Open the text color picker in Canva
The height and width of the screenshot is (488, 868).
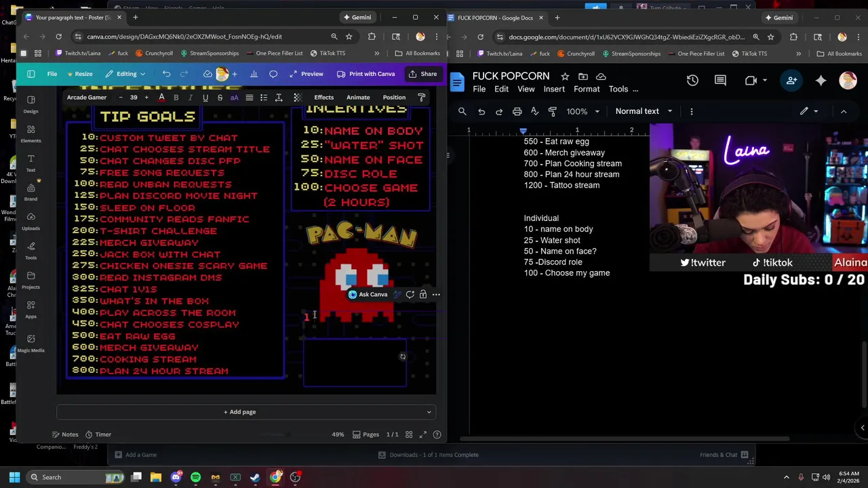[x=161, y=98]
